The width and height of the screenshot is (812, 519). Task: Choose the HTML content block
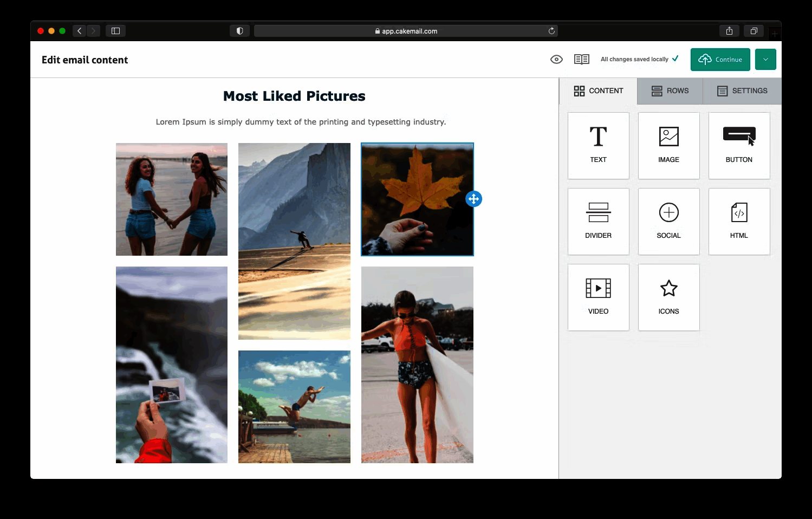point(739,221)
